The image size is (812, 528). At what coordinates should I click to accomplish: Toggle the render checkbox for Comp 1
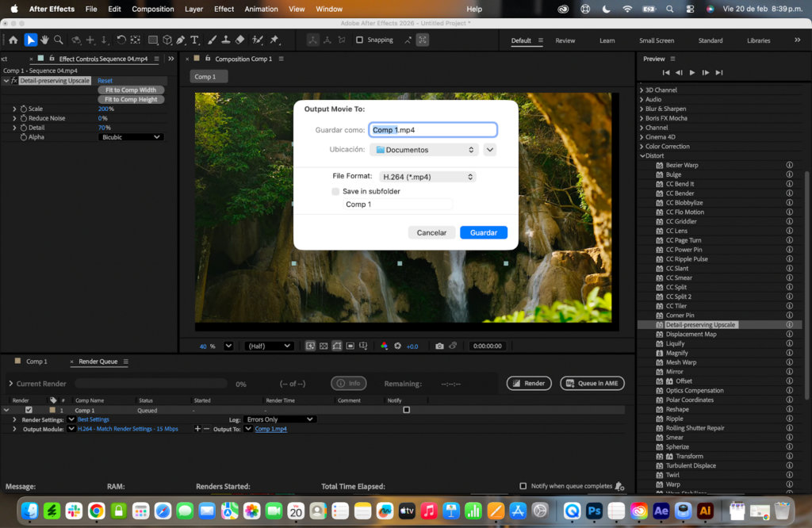coord(29,409)
